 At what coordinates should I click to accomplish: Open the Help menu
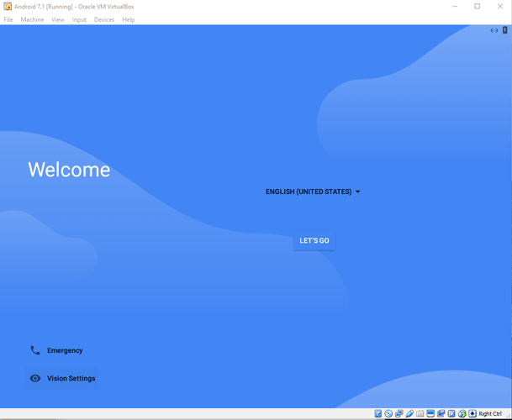tap(129, 19)
